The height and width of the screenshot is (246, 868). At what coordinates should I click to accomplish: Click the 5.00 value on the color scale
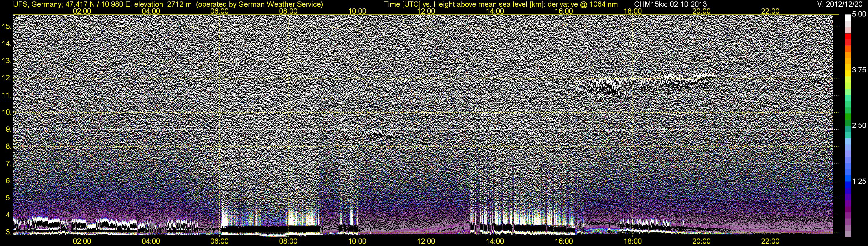click(859, 14)
